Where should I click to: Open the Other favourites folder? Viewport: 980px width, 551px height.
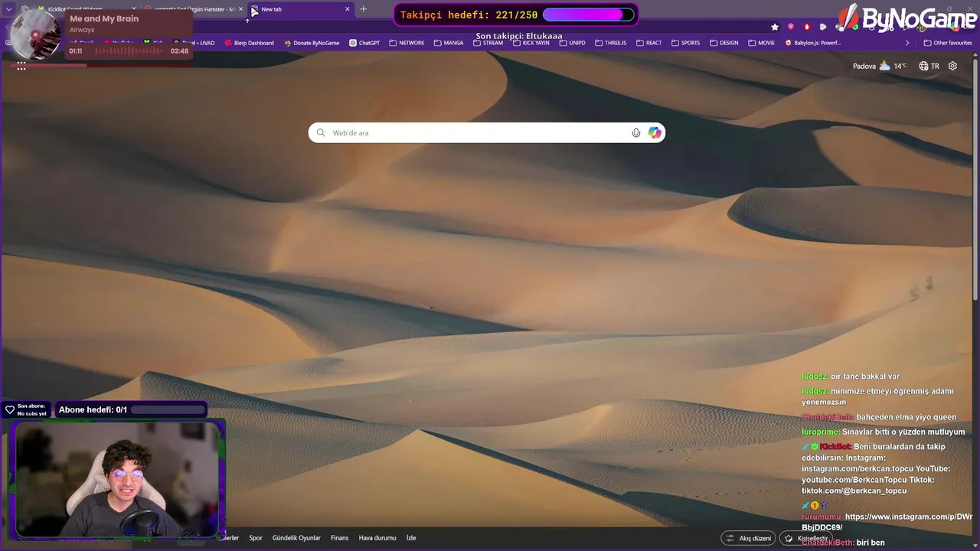[x=948, y=43]
